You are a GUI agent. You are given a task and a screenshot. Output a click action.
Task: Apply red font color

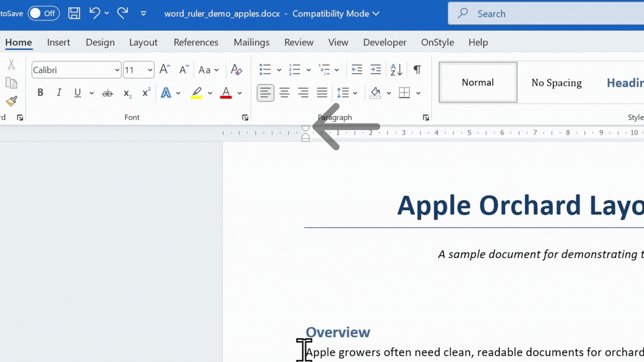click(226, 93)
